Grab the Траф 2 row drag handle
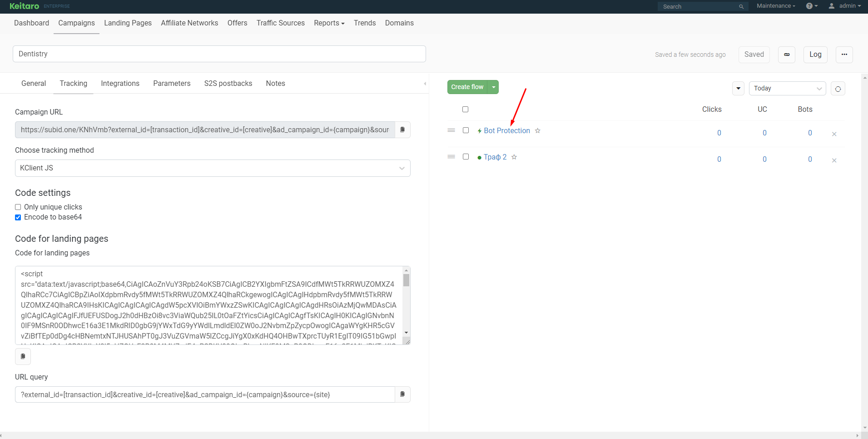The width and height of the screenshot is (868, 439). tap(451, 157)
